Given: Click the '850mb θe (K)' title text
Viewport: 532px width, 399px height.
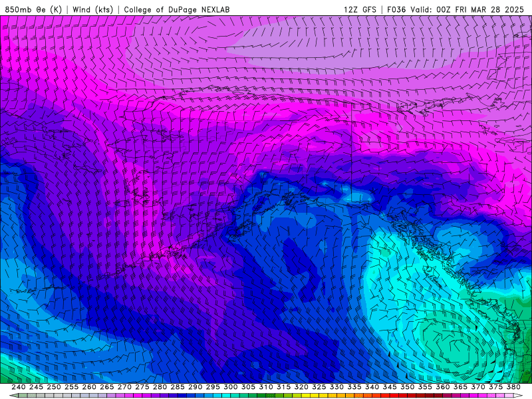Looking at the screenshot, I should (33, 9).
